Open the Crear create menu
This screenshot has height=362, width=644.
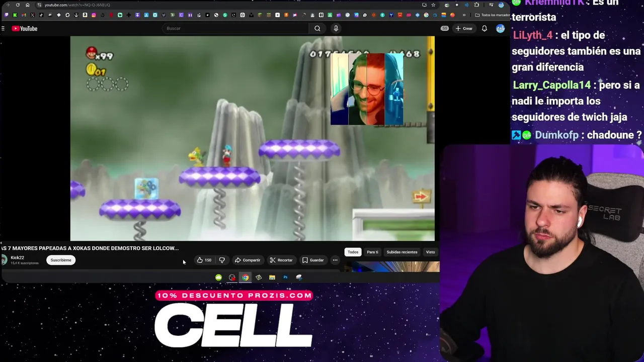pos(464,29)
